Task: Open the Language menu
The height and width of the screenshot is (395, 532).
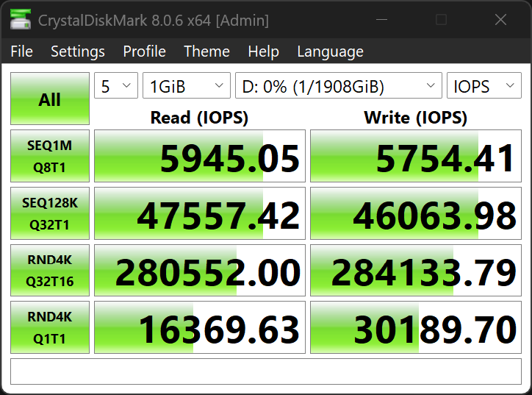Action: [330, 51]
